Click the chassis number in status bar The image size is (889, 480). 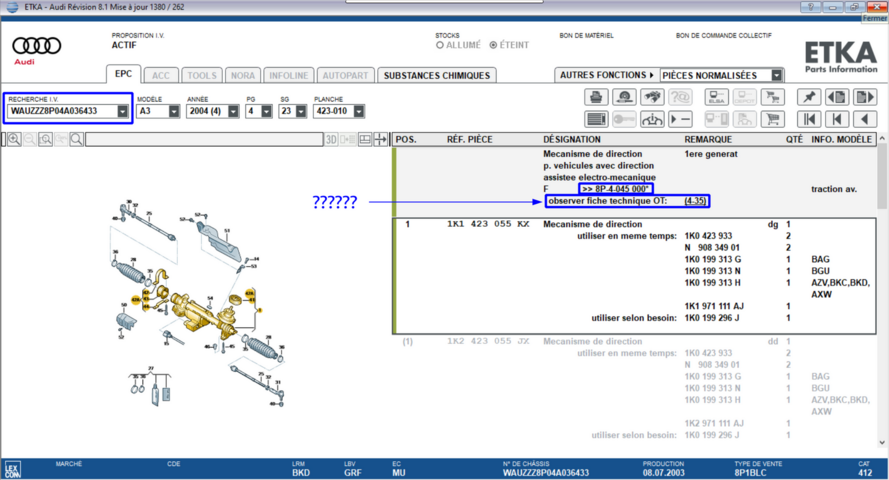(x=546, y=473)
